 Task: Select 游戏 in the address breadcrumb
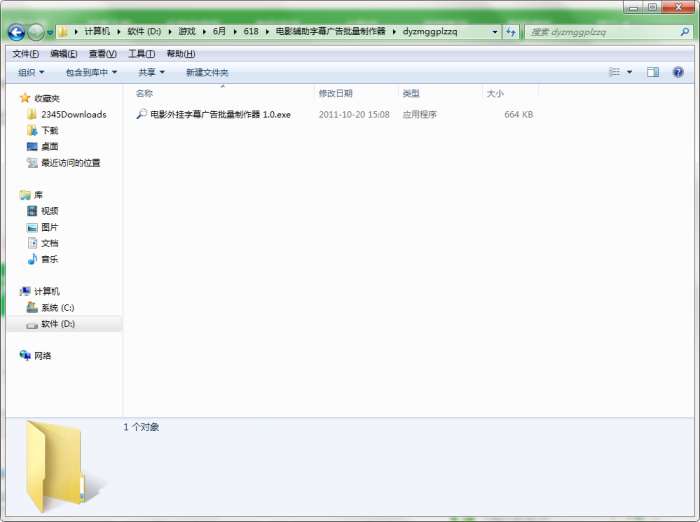187,31
